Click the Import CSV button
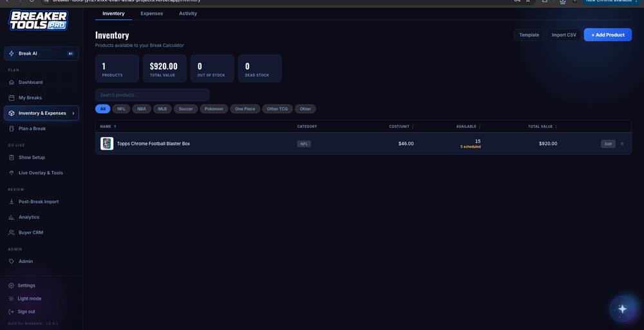 [564, 35]
